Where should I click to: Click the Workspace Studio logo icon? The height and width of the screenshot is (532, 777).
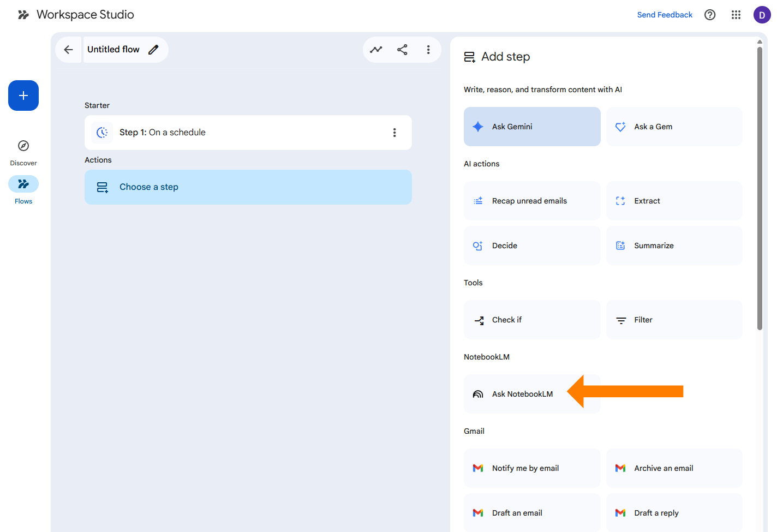click(x=23, y=15)
